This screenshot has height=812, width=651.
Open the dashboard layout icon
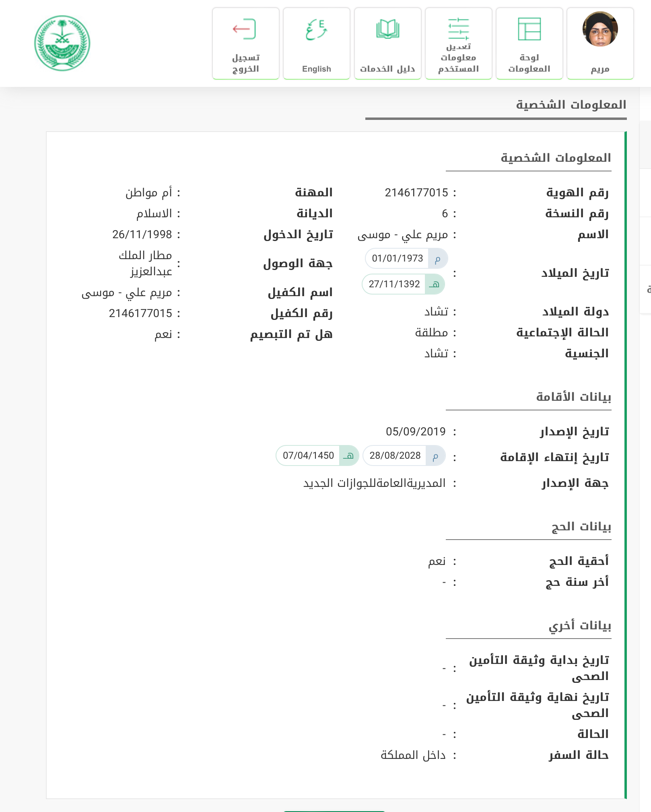click(529, 29)
